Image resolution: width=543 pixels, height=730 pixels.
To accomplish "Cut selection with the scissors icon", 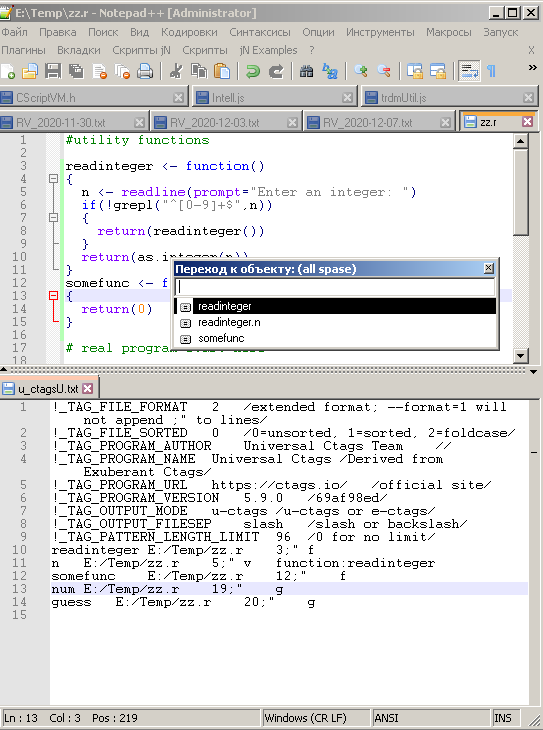I will pyautogui.click(x=176, y=71).
